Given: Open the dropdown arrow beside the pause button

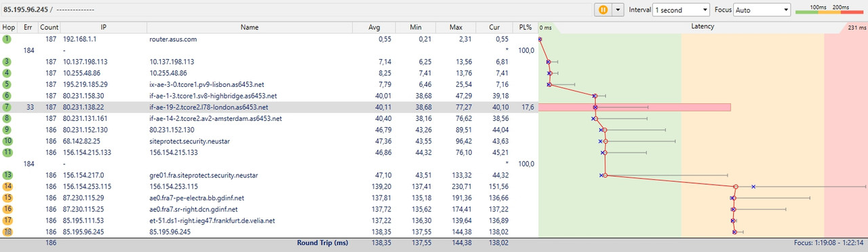Looking at the screenshot, I should (618, 10).
